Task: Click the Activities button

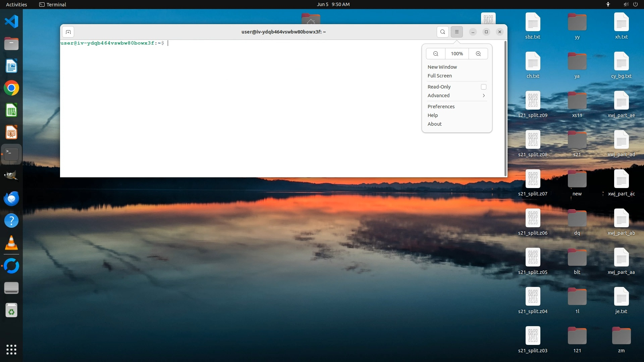Action: point(16,4)
